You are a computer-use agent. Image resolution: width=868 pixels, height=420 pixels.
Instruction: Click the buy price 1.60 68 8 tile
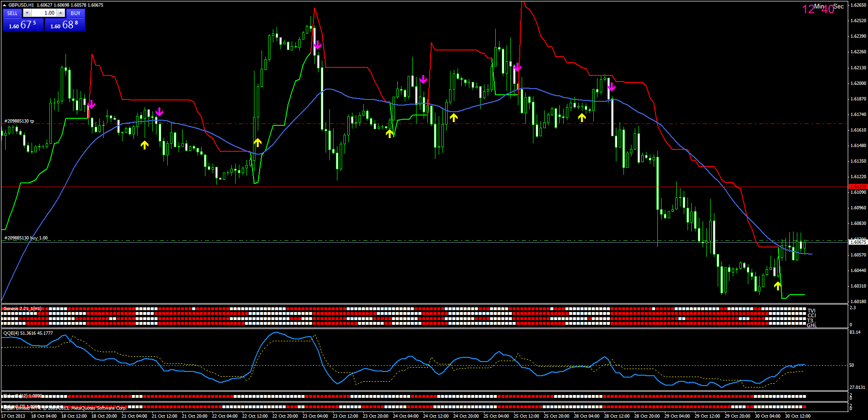(65, 25)
